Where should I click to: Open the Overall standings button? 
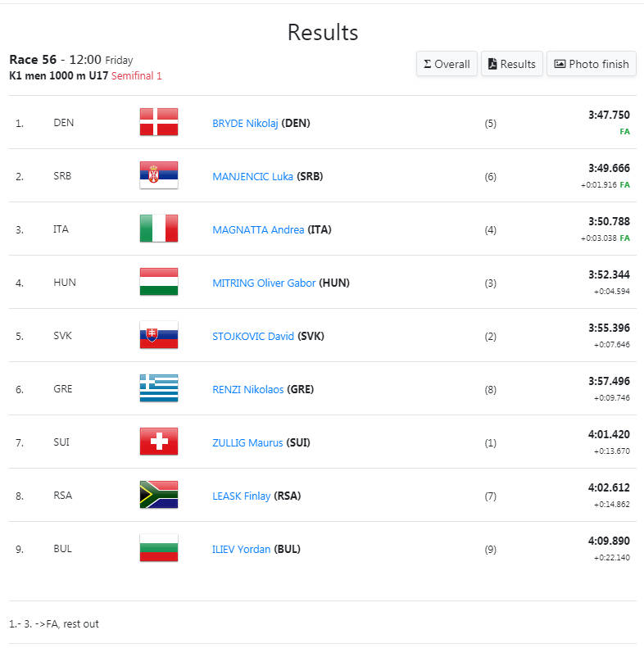pos(447,64)
